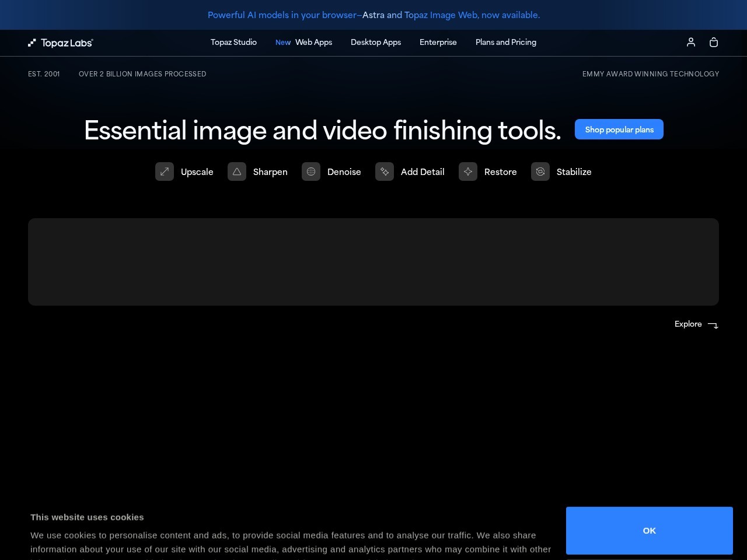The height and width of the screenshot is (560, 747).
Task: Accept cookies with the OK button
Action: click(650, 530)
